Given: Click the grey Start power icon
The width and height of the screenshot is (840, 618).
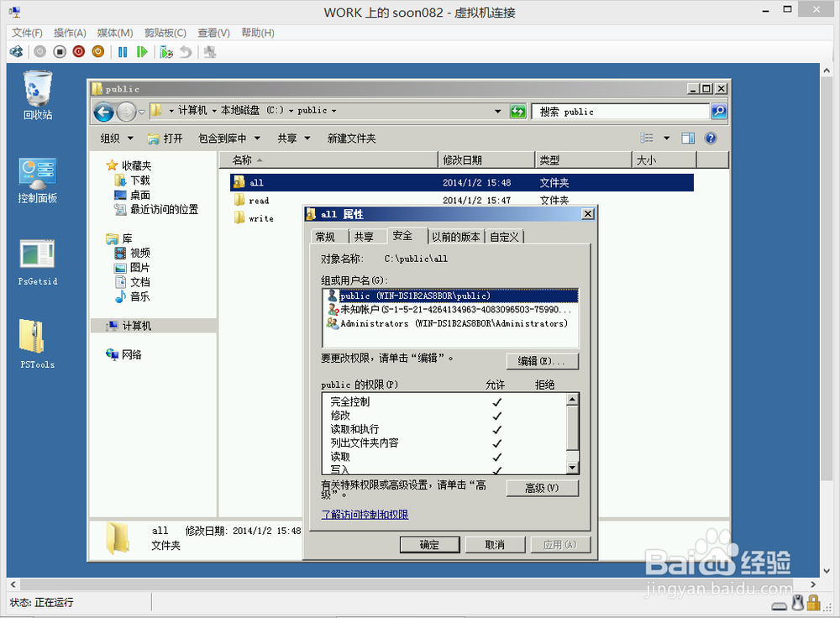Looking at the screenshot, I should [x=40, y=52].
